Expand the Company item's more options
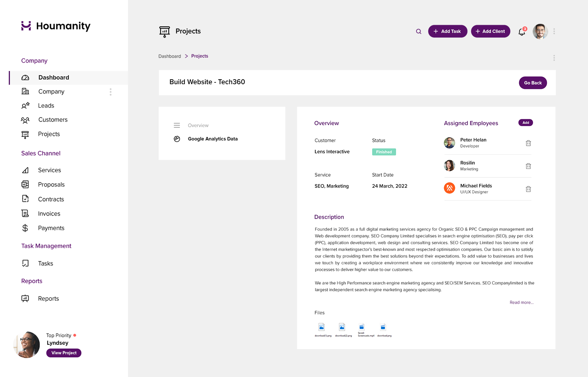The width and height of the screenshot is (588, 377). (111, 92)
